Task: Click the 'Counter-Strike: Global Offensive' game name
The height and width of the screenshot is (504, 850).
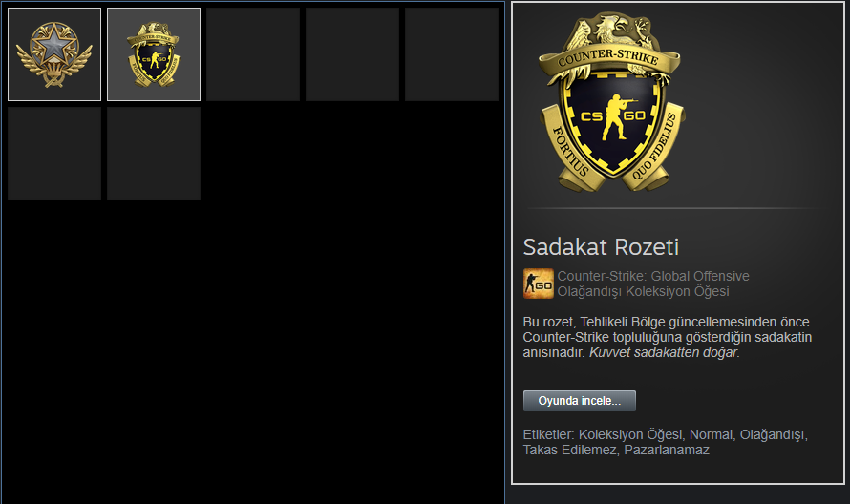Action: pyautogui.click(x=653, y=276)
